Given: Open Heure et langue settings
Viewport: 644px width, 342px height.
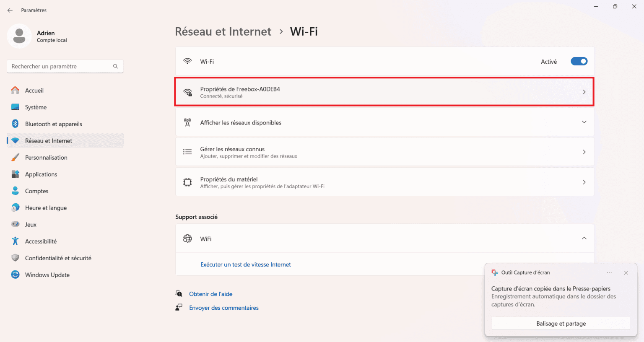Looking at the screenshot, I should (46, 207).
